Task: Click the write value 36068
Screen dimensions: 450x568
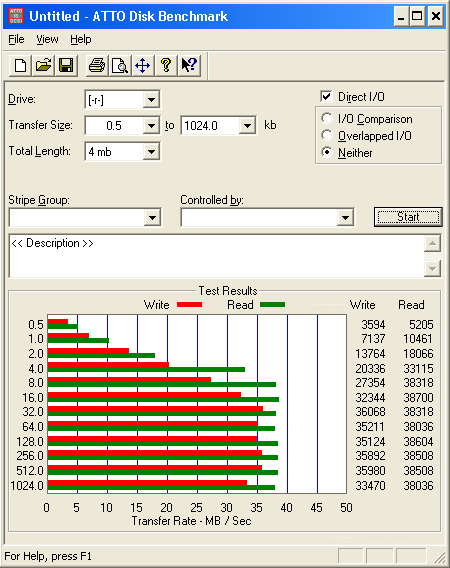Action: [370, 412]
